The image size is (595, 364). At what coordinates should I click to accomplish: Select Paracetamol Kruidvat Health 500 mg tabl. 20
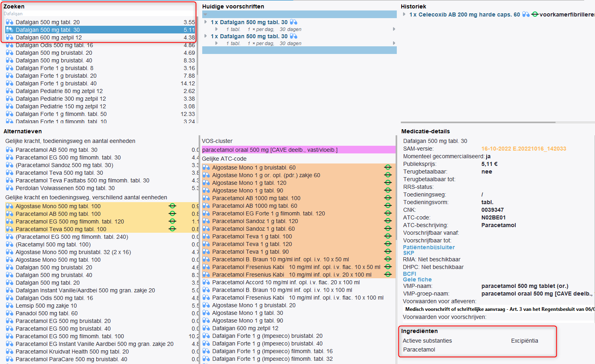[x=102, y=352]
